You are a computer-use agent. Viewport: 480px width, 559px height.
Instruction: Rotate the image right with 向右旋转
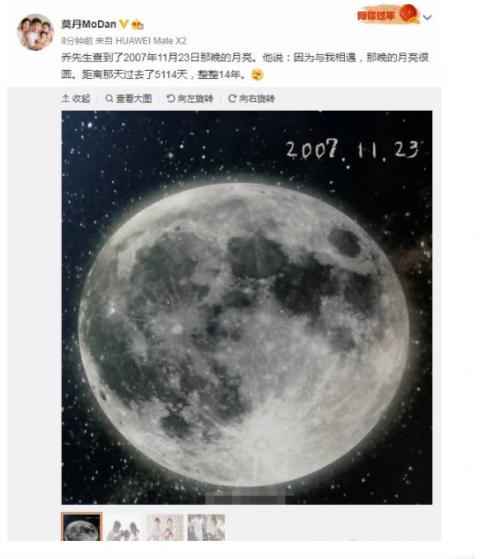251,98
